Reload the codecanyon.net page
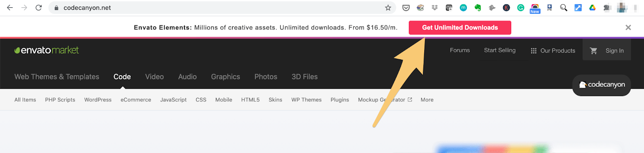644x153 pixels. coord(39,8)
